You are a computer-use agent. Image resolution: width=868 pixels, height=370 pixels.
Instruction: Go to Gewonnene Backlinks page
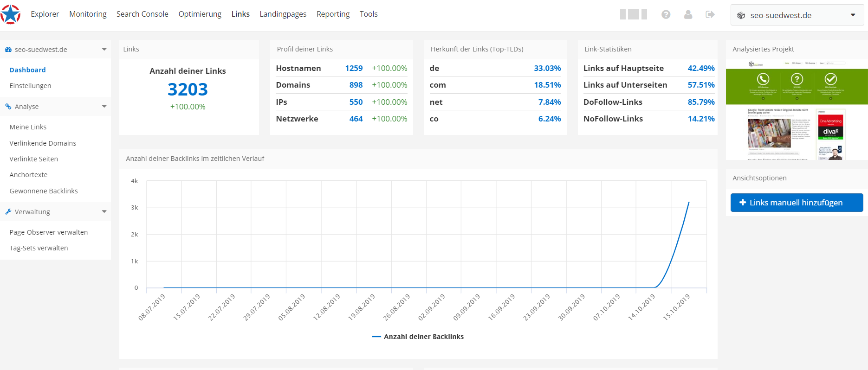44,191
